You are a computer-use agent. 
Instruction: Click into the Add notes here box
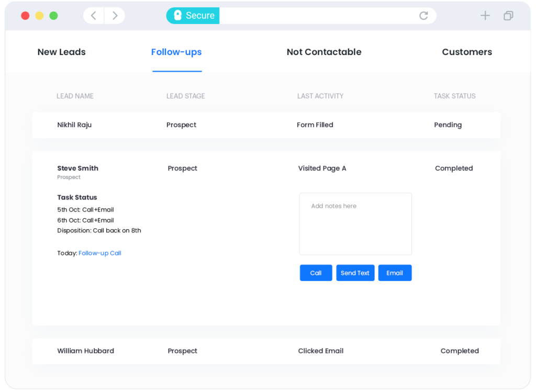point(355,224)
